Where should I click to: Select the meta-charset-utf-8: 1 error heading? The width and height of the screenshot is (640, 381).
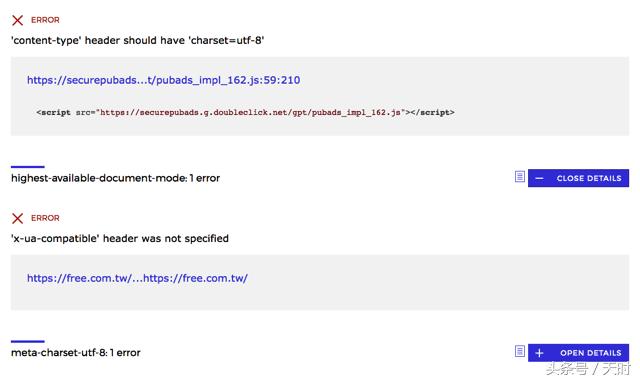pyautogui.click(x=76, y=352)
